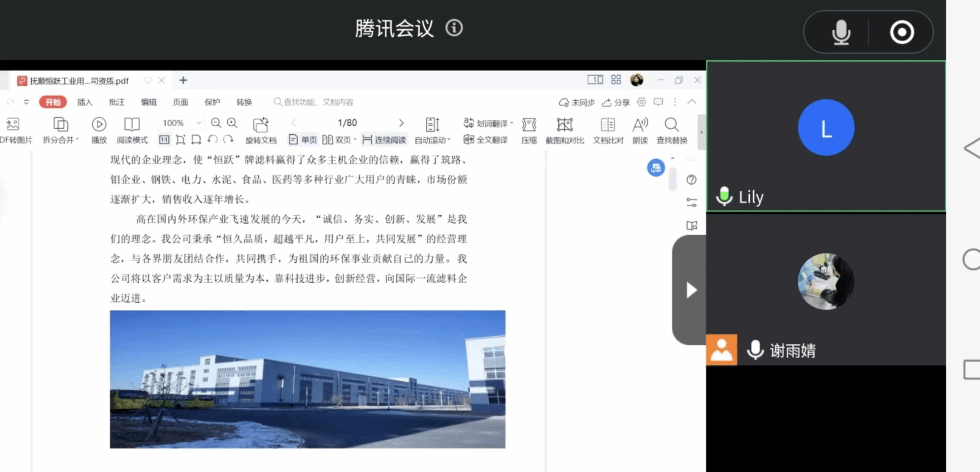Screen dimensions: 980x472
Task: Click the zoom in magnifier icon
Action: [232, 123]
